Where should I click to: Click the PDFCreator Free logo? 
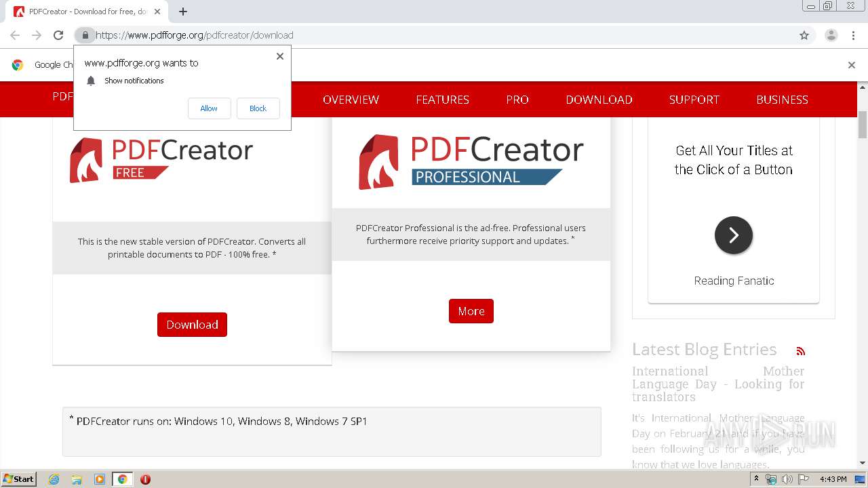(x=161, y=159)
